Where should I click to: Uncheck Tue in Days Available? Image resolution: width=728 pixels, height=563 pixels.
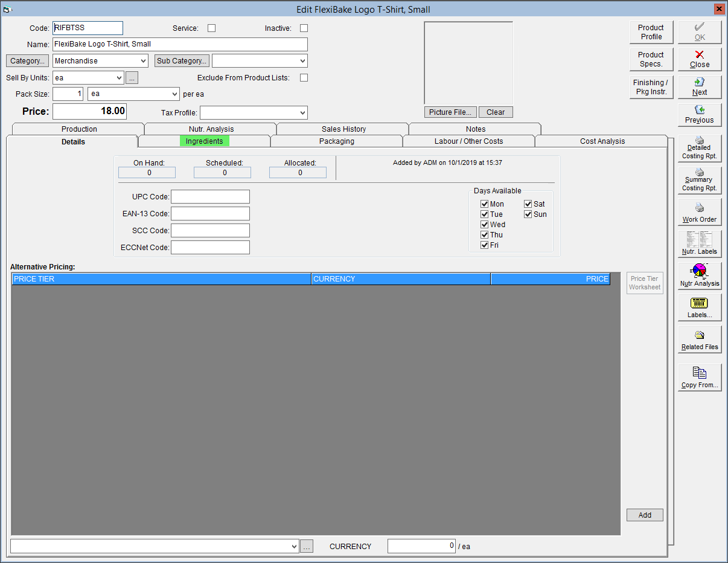click(484, 214)
